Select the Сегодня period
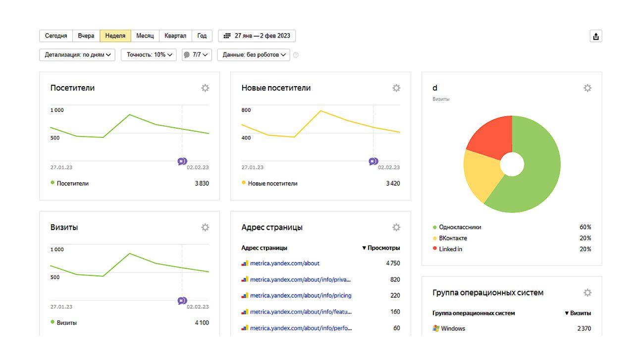 coord(56,36)
